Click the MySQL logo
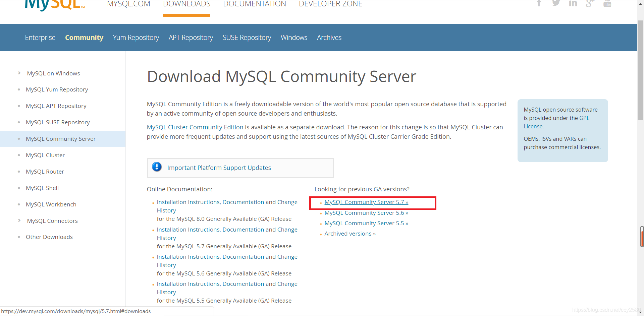The width and height of the screenshot is (644, 316). 55,5
